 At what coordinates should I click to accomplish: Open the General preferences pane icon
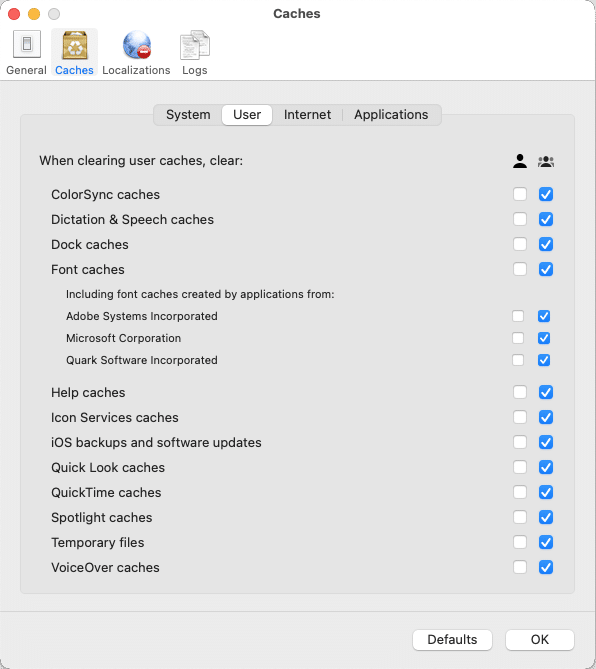26,44
